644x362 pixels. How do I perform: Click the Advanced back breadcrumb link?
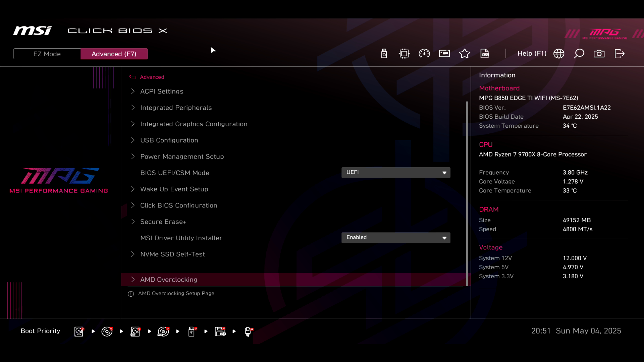tap(152, 77)
